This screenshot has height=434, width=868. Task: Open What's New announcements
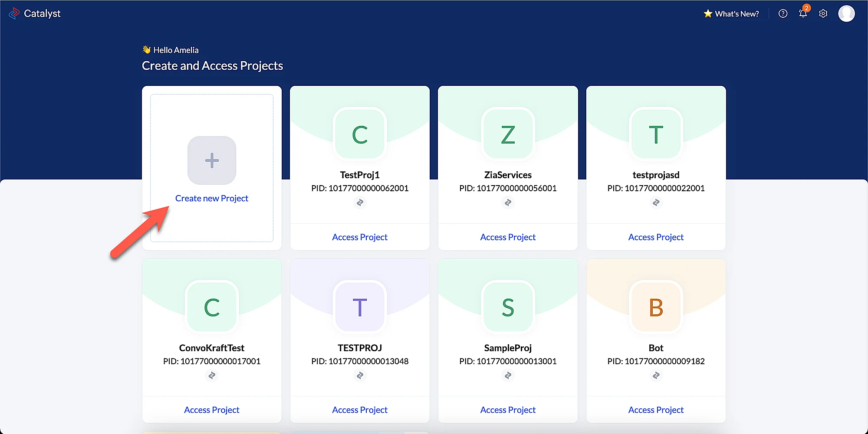pyautogui.click(x=731, y=14)
